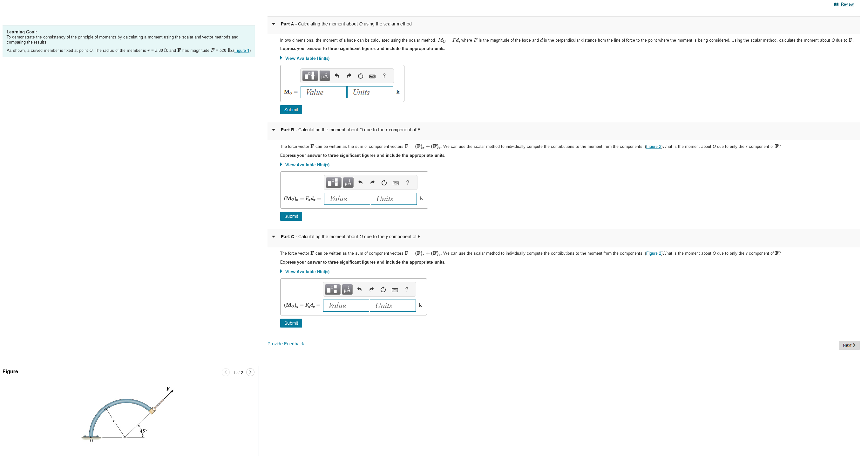Viewport: 868px width, 456px height.
Task: Open the equation templates icon in Part B
Action: coord(333,183)
